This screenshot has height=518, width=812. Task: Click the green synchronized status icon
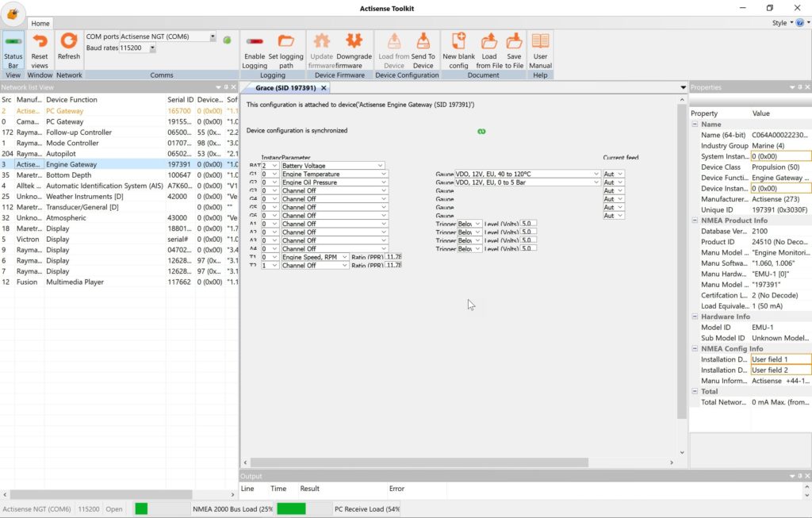481,132
